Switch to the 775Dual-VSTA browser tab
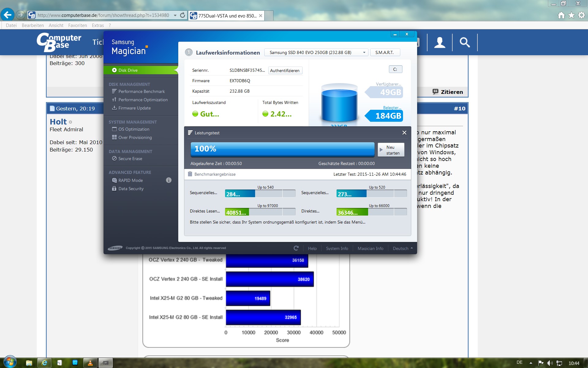 (227, 16)
